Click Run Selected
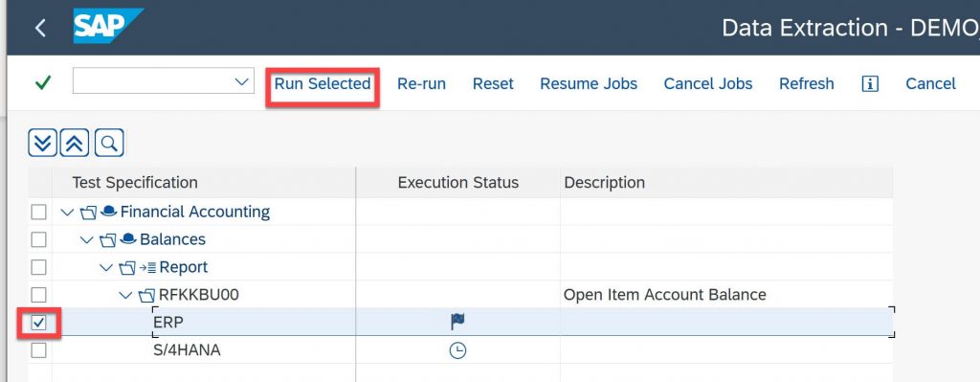Image resolution: width=980 pixels, height=382 pixels. point(323,84)
